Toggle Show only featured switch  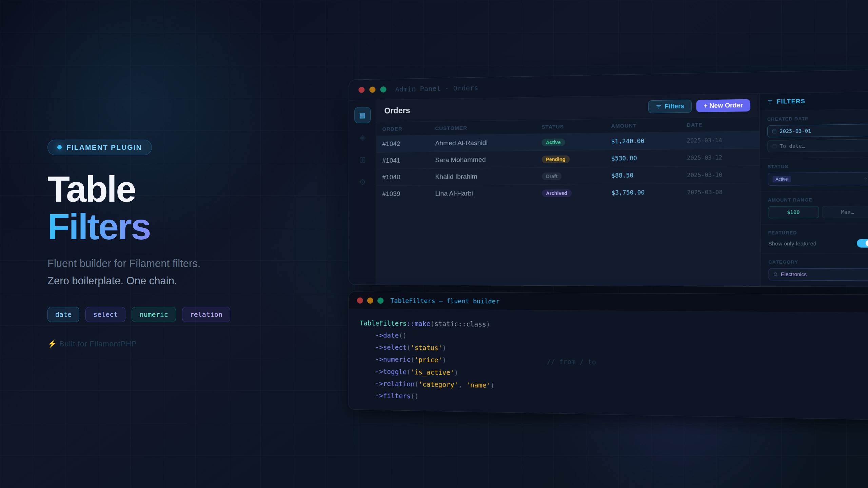tap(863, 243)
